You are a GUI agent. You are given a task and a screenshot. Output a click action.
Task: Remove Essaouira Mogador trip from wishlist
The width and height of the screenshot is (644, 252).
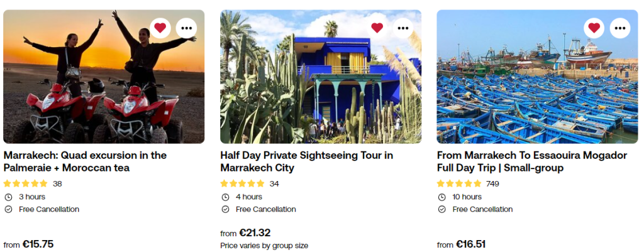[594, 28]
